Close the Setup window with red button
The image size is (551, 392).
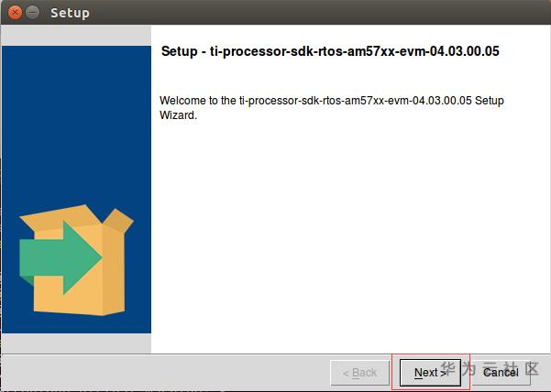[15, 13]
